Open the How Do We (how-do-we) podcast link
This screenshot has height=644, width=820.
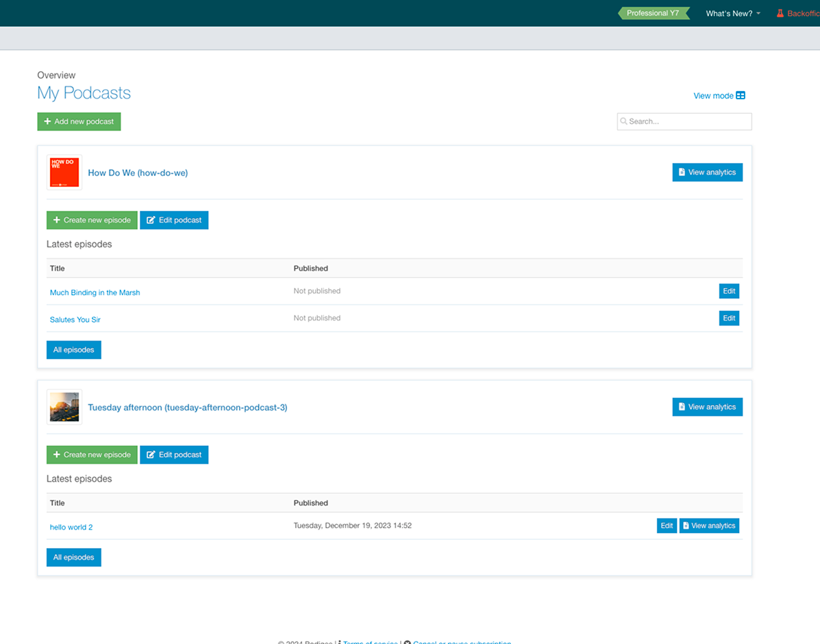pos(138,173)
